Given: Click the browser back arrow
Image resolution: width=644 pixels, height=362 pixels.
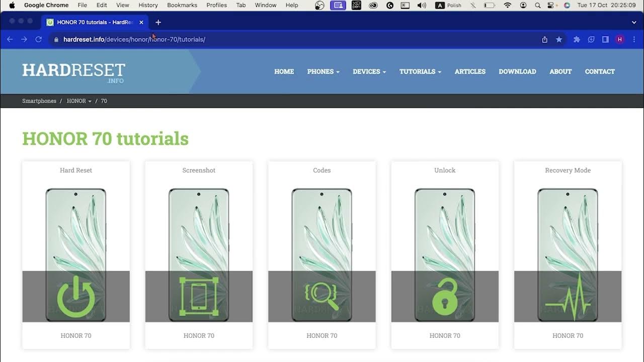Looking at the screenshot, I should pos(10,39).
